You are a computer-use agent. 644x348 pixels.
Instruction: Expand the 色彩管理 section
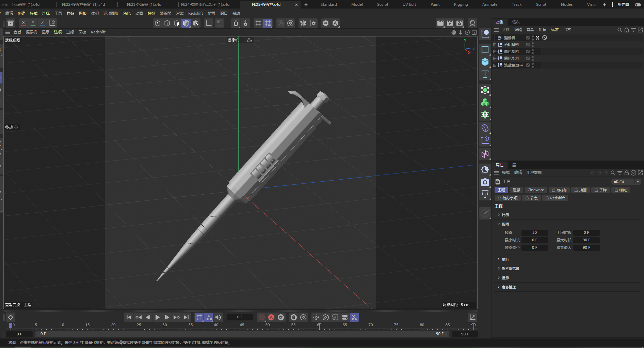[x=499, y=287]
